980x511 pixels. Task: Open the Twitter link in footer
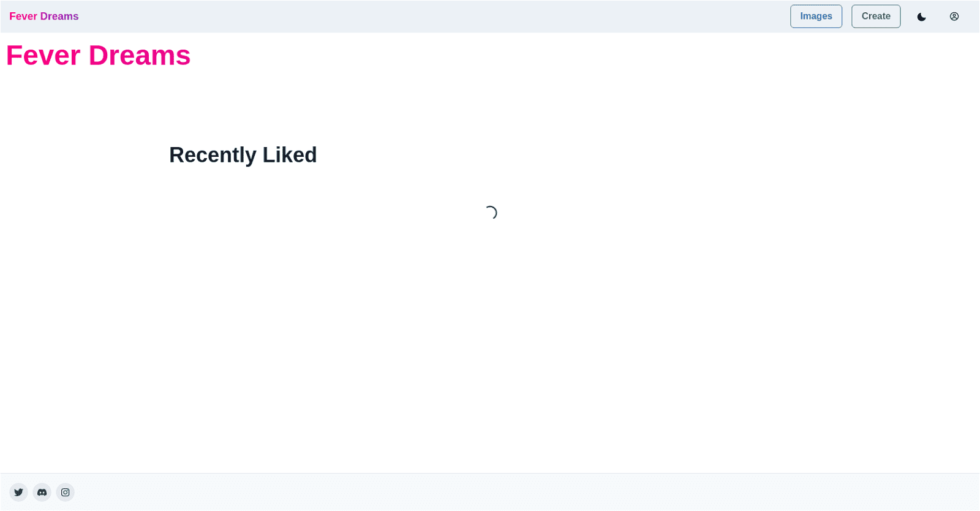[19, 492]
